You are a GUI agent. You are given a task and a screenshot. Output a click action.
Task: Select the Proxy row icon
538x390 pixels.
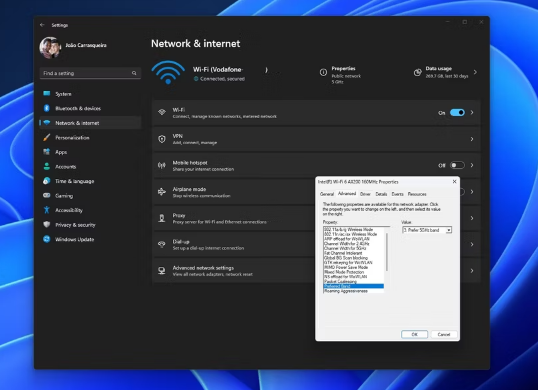coord(162,218)
